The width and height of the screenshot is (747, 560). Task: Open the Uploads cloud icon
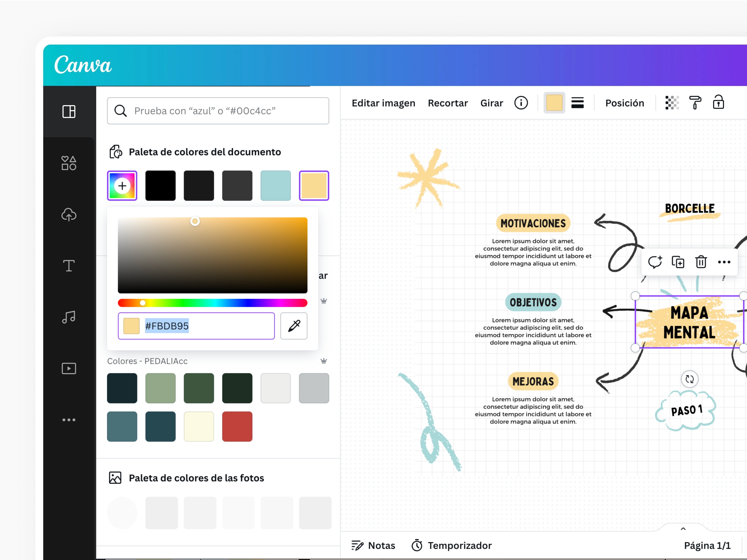pyautogui.click(x=69, y=215)
